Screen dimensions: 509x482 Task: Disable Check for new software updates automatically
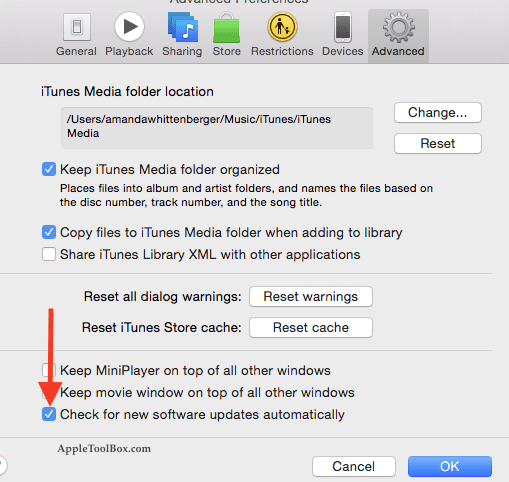(x=49, y=414)
